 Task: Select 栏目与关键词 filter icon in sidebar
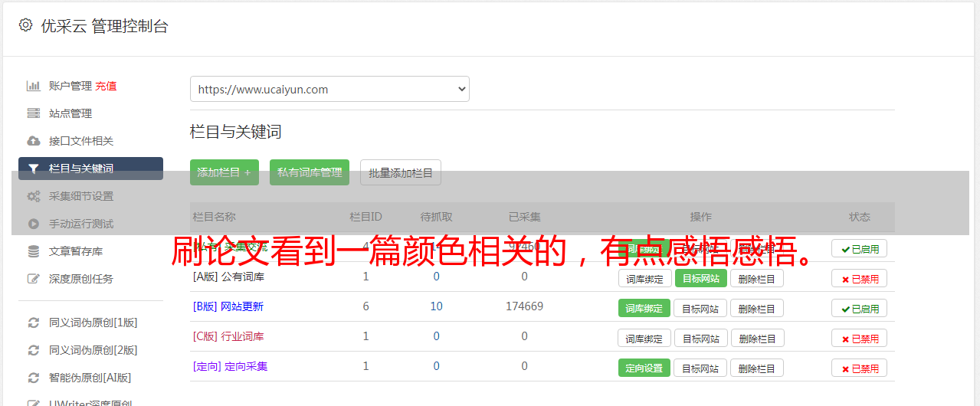click(34, 169)
